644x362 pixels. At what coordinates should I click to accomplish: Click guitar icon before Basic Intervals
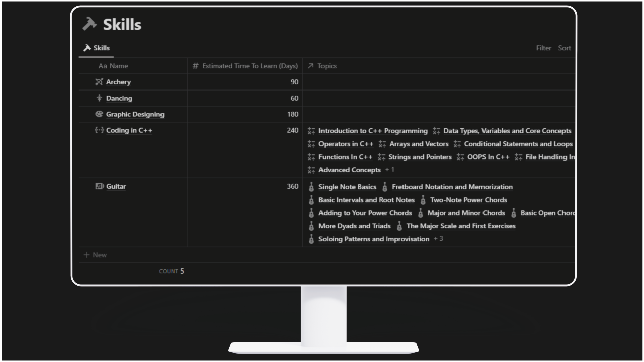[x=311, y=200]
